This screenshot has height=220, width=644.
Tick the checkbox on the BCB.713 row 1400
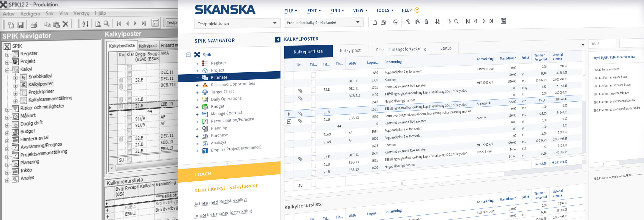pyautogui.click(x=313, y=97)
